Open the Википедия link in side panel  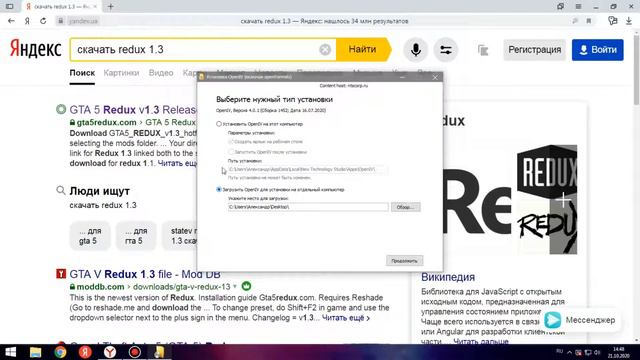tap(448, 277)
